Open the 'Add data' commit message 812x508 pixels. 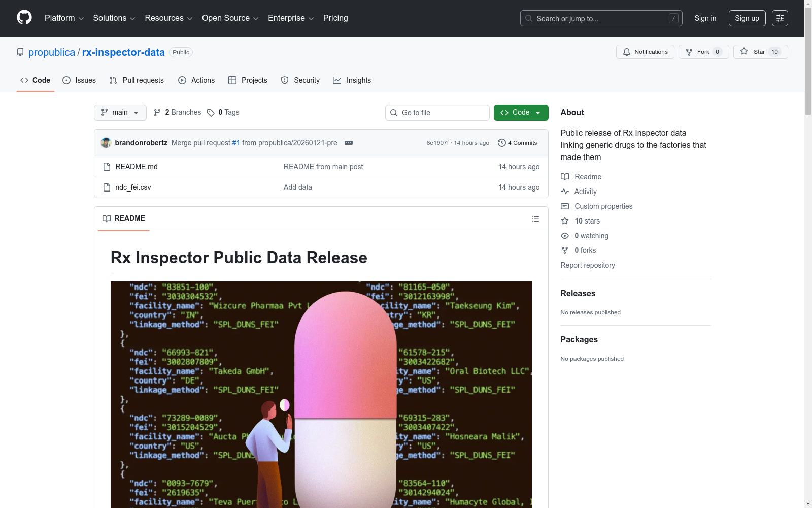click(298, 187)
